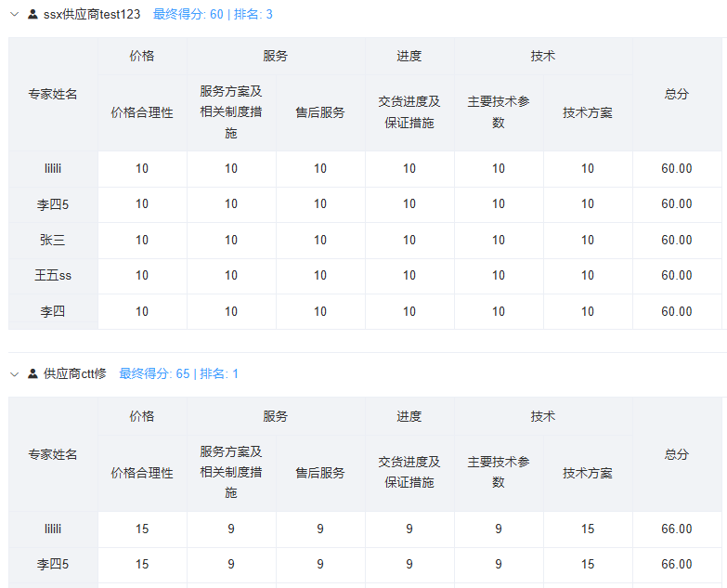Click lilili's 66.00 total score

(677, 529)
